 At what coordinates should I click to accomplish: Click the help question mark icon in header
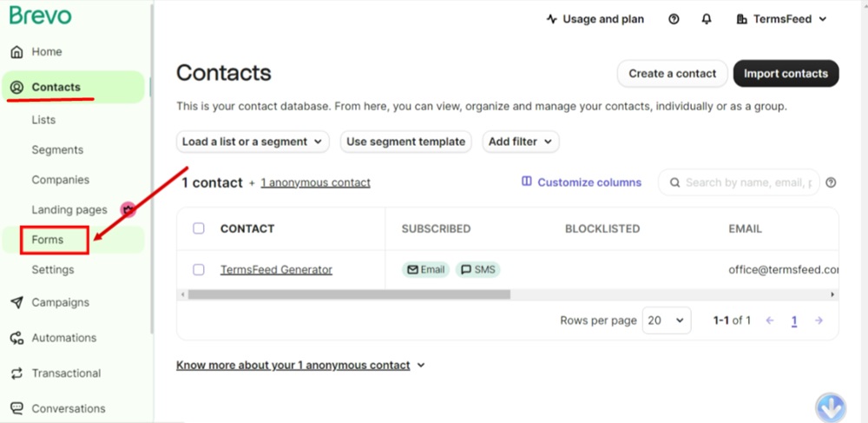(x=674, y=19)
